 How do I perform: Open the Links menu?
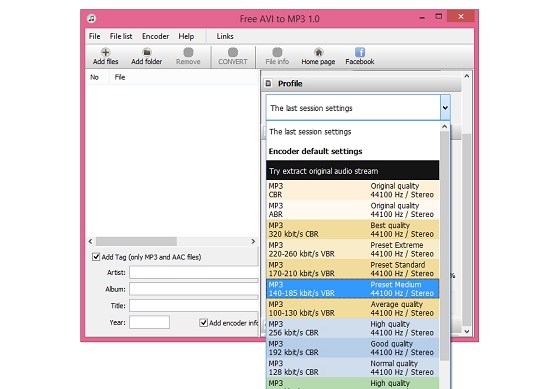coord(225,36)
